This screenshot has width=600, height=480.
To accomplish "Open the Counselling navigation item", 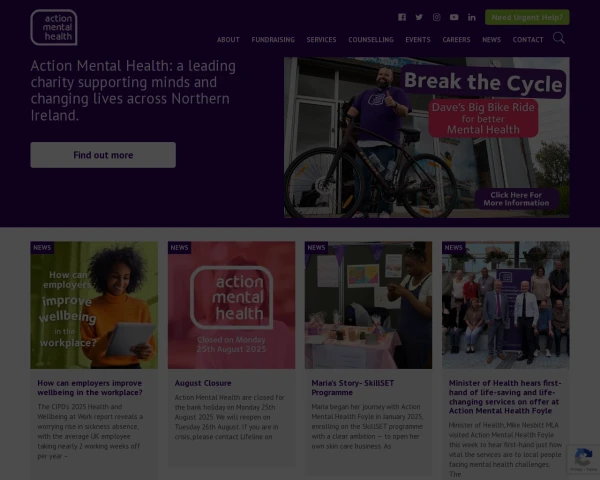I will point(371,39).
